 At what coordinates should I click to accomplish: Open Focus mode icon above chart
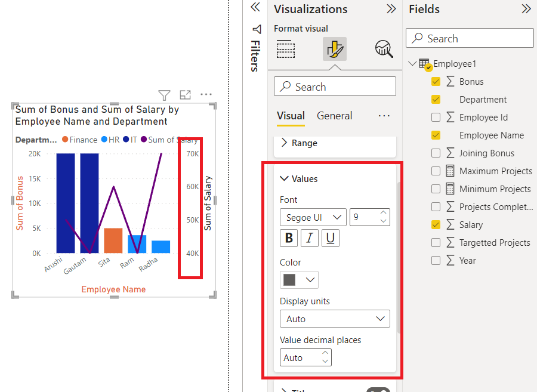coord(186,94)
